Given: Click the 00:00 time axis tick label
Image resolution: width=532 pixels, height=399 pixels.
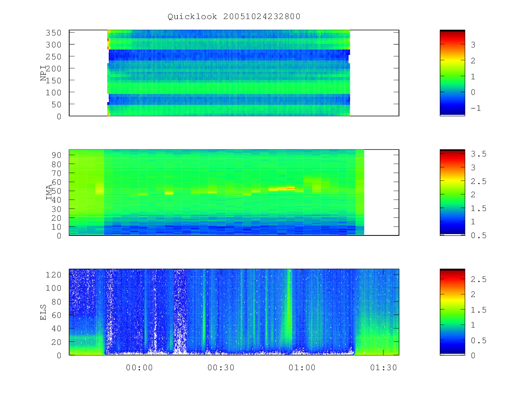Looking at the screenshot, I should click(140, 368).
